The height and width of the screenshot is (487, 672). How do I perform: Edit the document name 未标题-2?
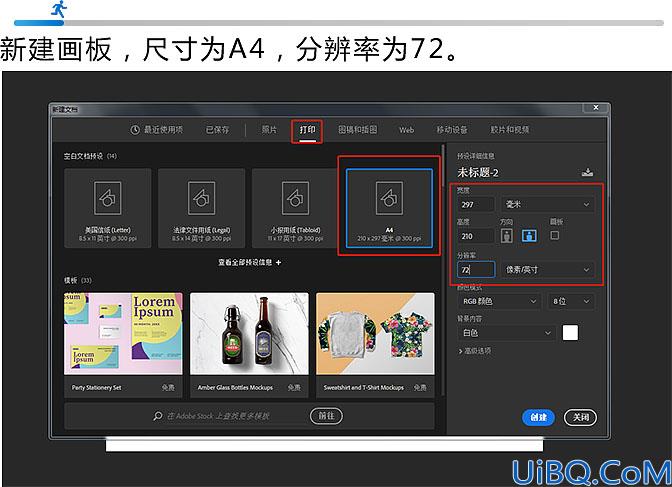[x=477, y=172]
